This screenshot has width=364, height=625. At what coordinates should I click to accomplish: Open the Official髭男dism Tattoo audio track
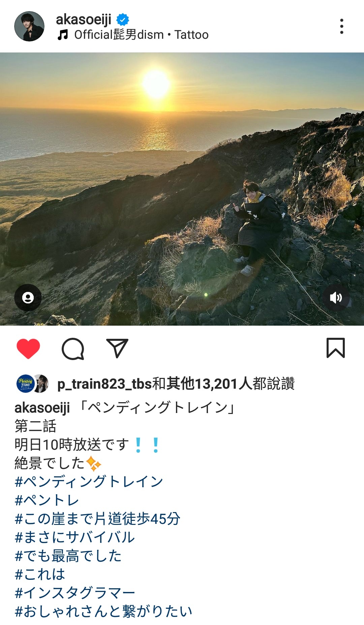[141, 35]
